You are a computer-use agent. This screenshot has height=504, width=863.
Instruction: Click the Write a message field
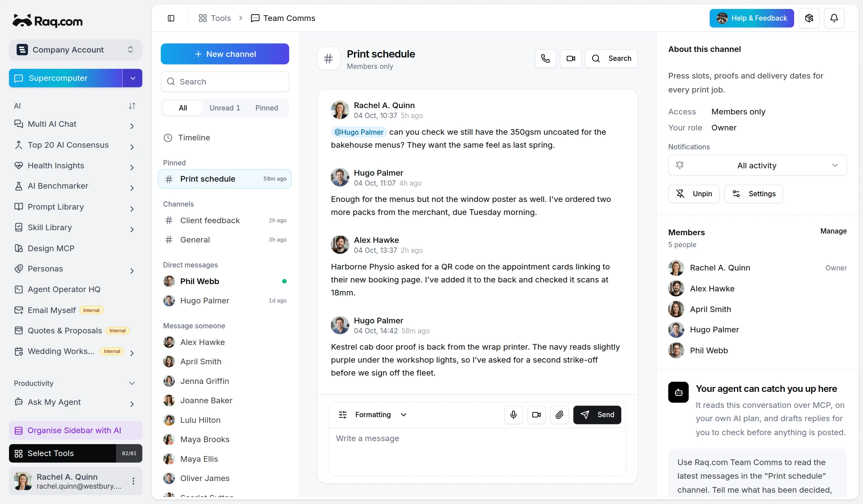[477, 452]
